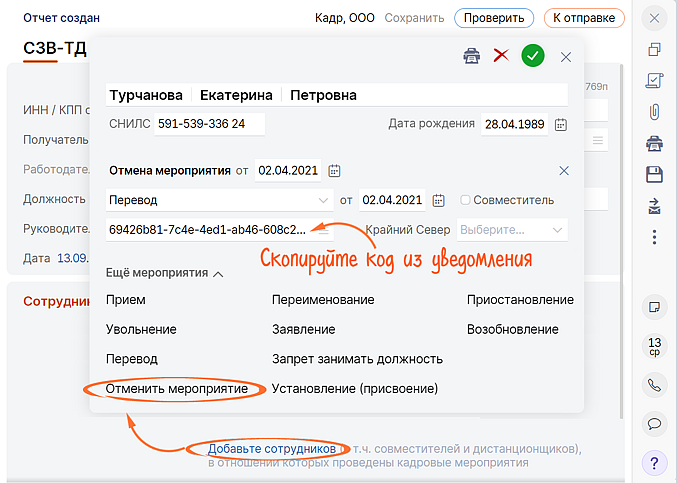Viewport: 677px width, 483px height.
Task: Click the floppy disk save icon
Action: click(x=654, y=175)
